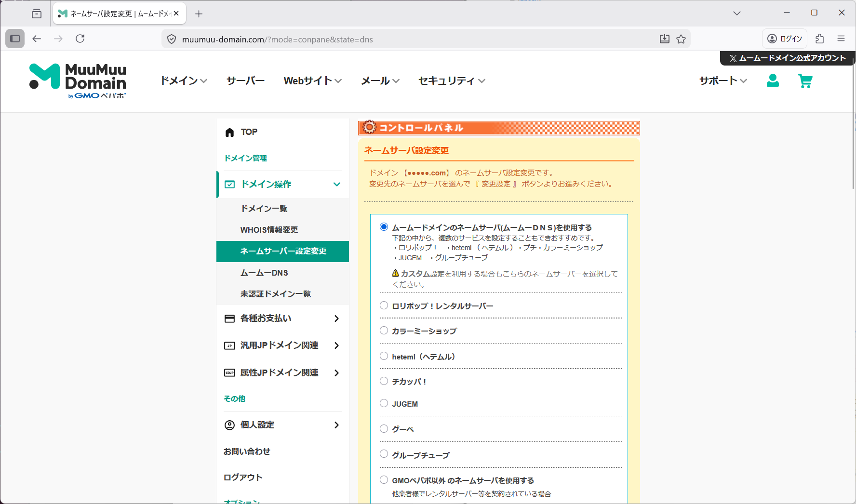Screen dimensions: 856x504
Task: Select GMOペパボ以外のネームサーバを使用する radio
Action: pyautogui.click(x=384, y=480)
